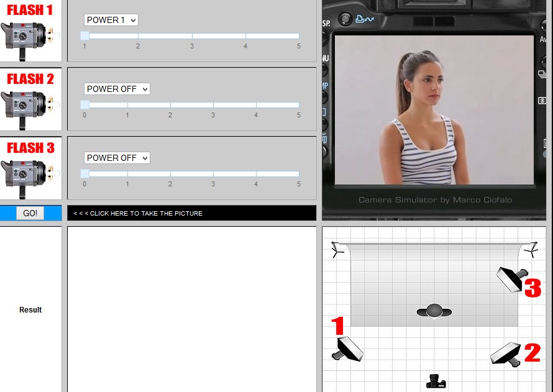Click the Flash 3 power slider handle
The height and width of the screenshot is (392, 553).
coord(85,173)
